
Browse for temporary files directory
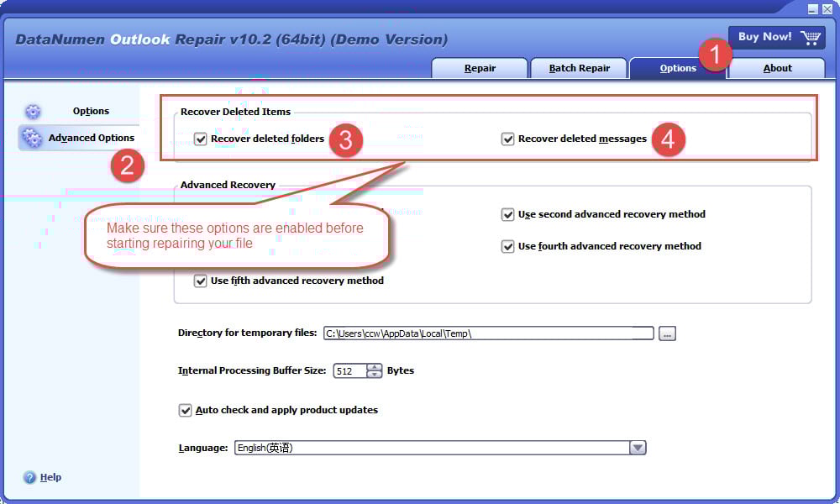tap(667, 333)
